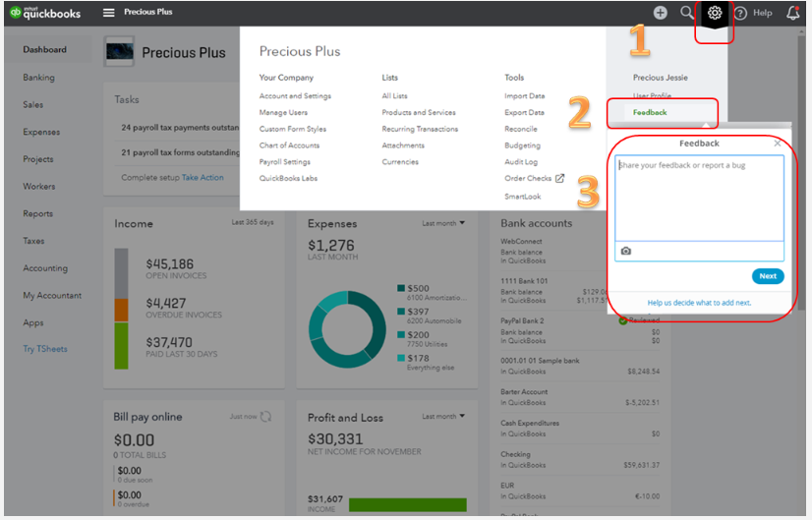Viewport: 812px width, 520px height.
Task: Go to Reports in sidebar
Action: (37, 214)
